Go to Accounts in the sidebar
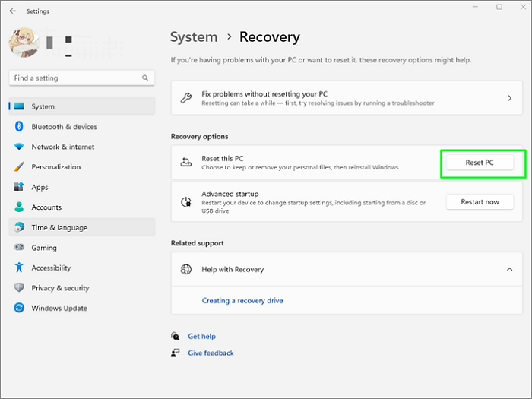Viewport: 532px width, 399px height. [46, 207]
